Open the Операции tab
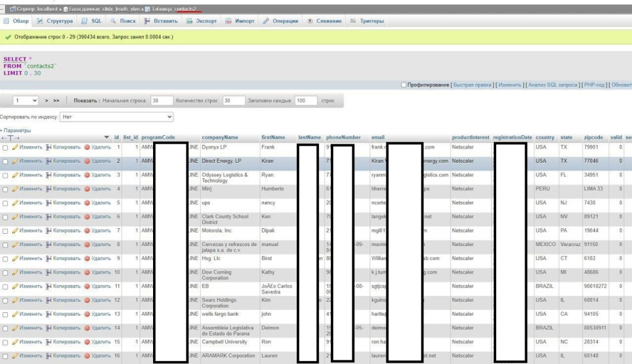Viewport: 632px width, 364px height. coord(281,21)
